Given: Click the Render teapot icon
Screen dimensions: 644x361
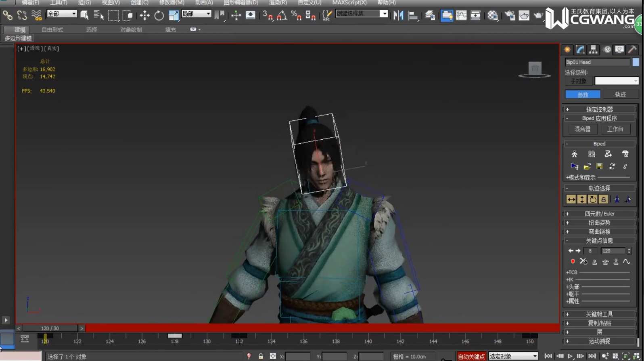Looking at the screenshot, I should point(538,15).
